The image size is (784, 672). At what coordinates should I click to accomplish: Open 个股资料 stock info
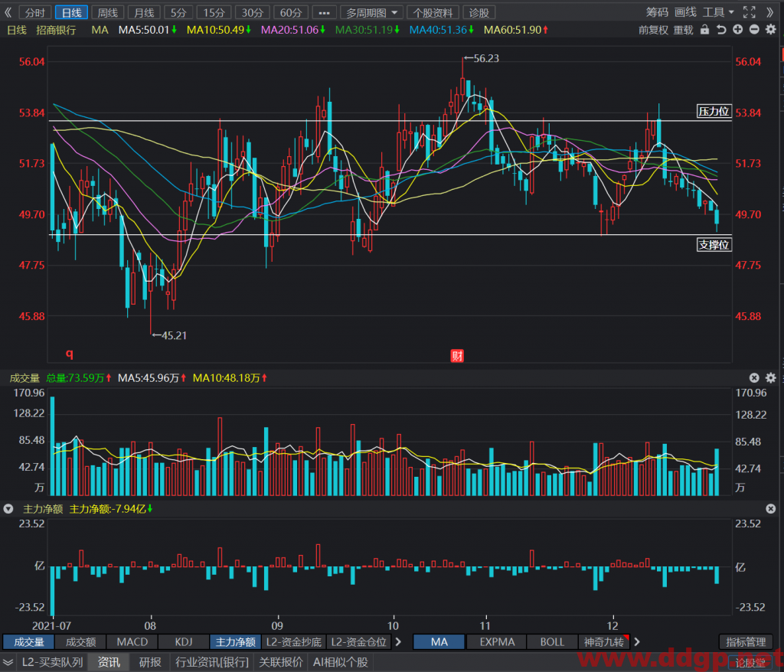tap(433, 12)
